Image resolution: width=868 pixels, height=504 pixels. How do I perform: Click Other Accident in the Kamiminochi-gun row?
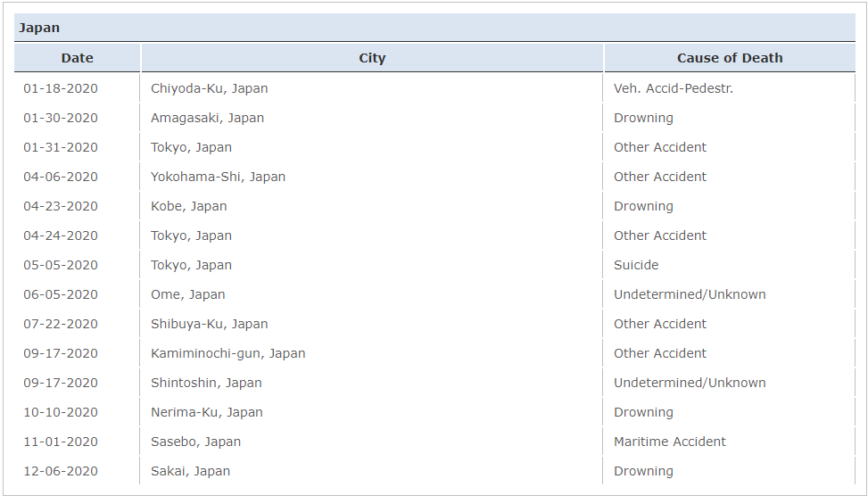click(x=660, y=353)
